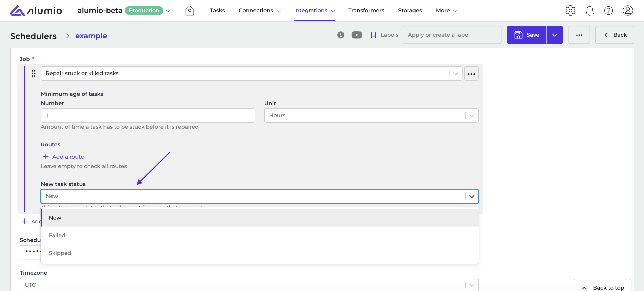644x291 pixels.
Task: Play the video tutorial icon
Action: [x=357, y=35]
